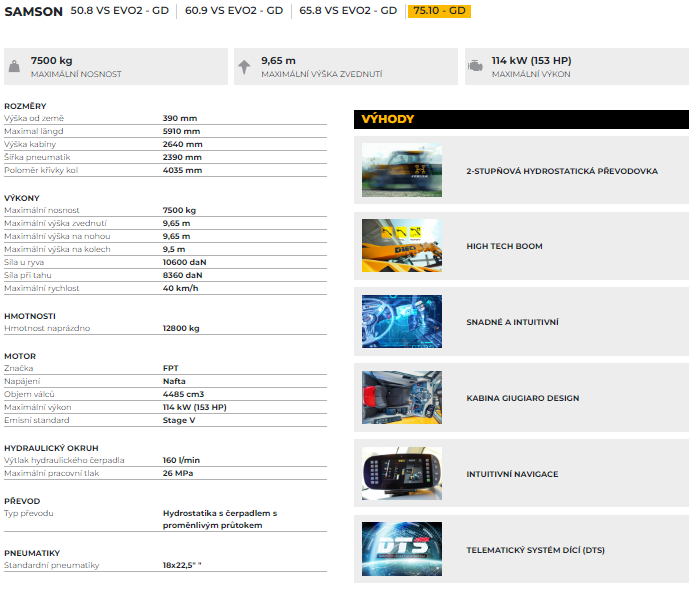Open the Snadné a intuitivní thumbnail image
Image resolution: width=693 pixels, height=597 pixels.
[x=402, y=322]
